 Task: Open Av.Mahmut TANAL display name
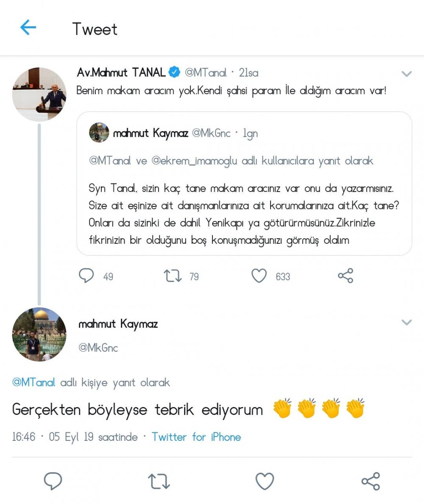coord(121,73)
